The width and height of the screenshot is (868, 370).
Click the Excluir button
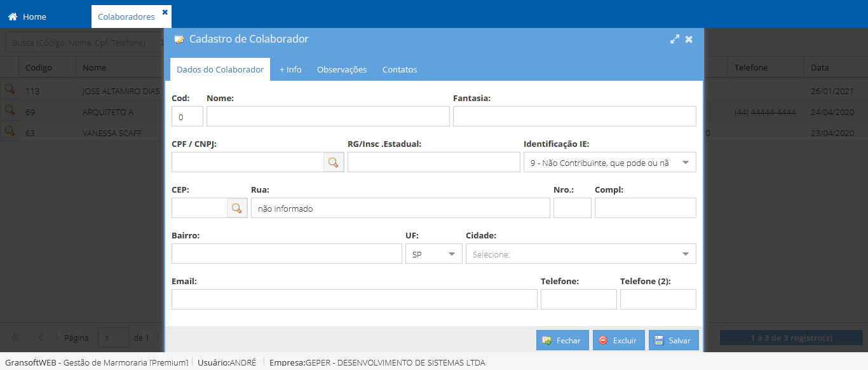pos(619,340)
